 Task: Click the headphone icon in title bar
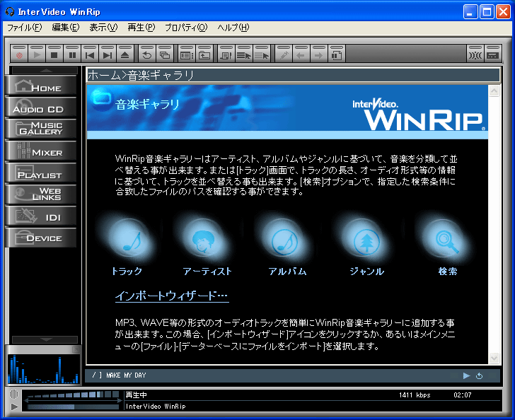click(10, 12)
